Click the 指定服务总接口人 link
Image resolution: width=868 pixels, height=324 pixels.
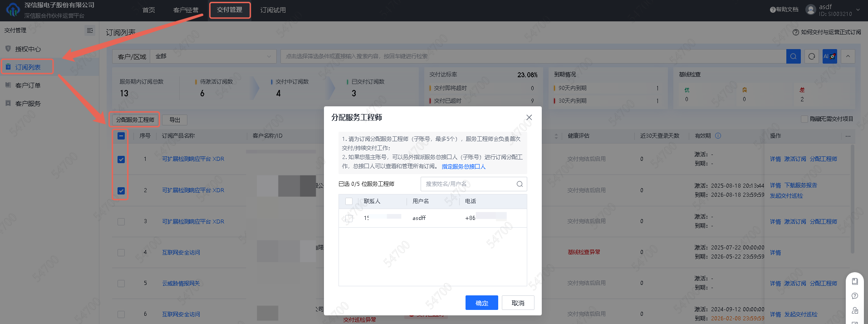pyautogui.click(x=463, y=167)
